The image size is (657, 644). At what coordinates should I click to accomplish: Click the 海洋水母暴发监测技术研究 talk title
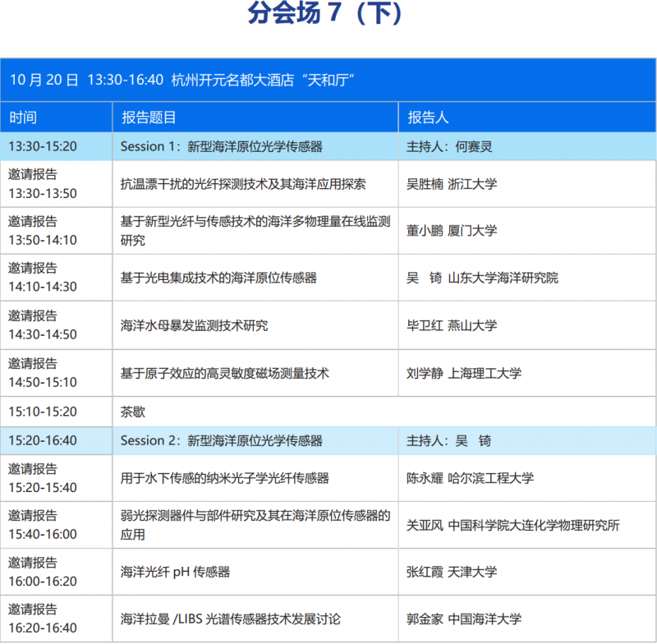pos(194,325)
